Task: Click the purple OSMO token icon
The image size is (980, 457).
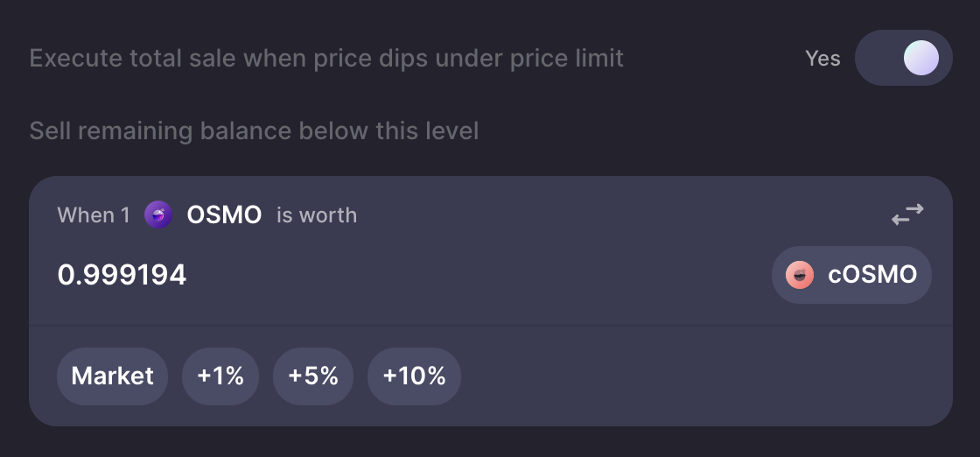Action: click(158, 214)
